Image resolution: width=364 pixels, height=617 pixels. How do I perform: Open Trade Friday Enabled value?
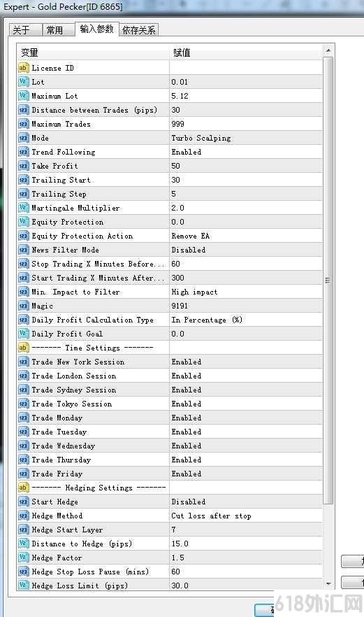(x=187, y=474)
